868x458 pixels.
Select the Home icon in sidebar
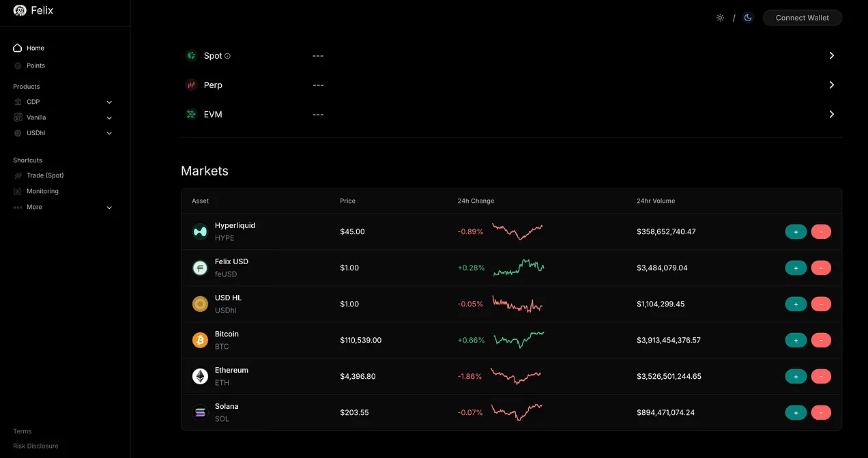(16, 48)
